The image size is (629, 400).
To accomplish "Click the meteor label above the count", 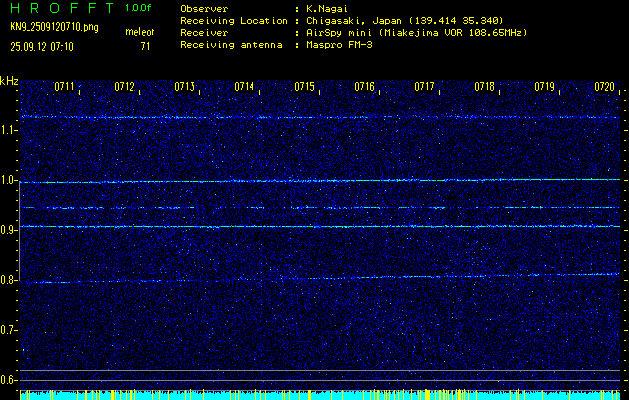I will (140, 32).
